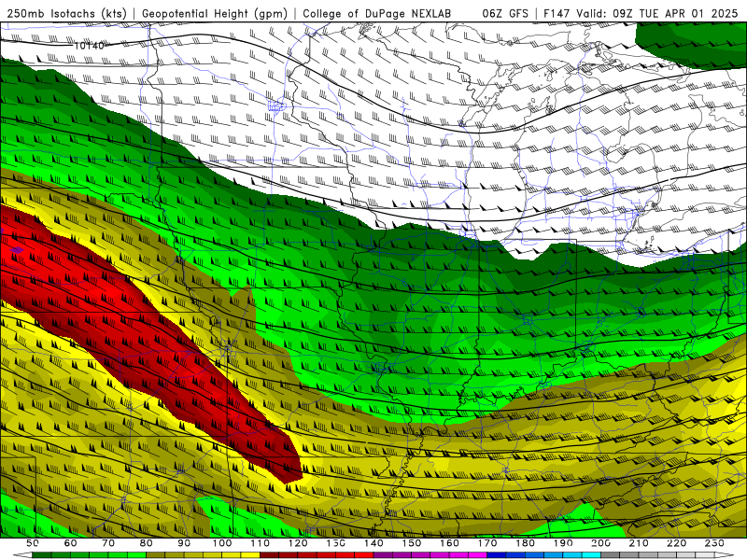Click the '220' colorbar label
The image size is (747, 560).
coord(676,543)
